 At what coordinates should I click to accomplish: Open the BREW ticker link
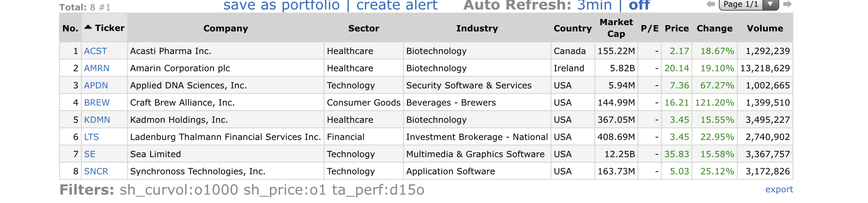pos(96,102)
